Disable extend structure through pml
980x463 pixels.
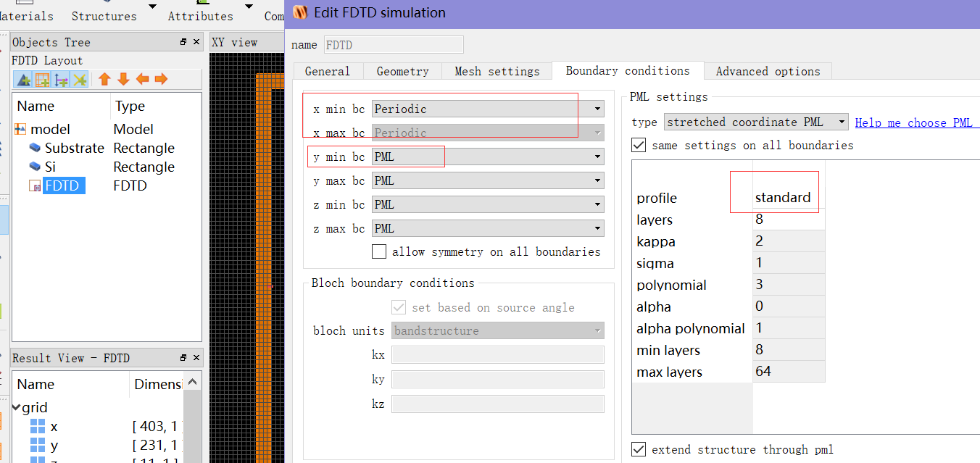[x=639, y=449]
